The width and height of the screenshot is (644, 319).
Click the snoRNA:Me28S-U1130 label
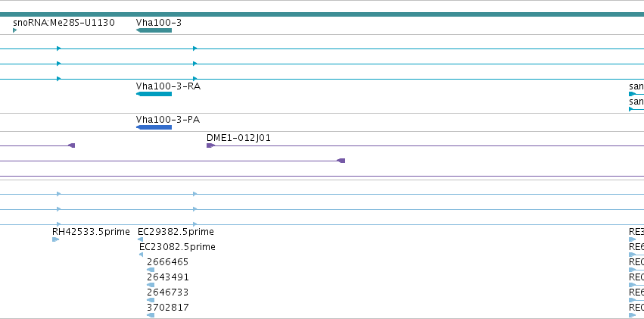64,23
